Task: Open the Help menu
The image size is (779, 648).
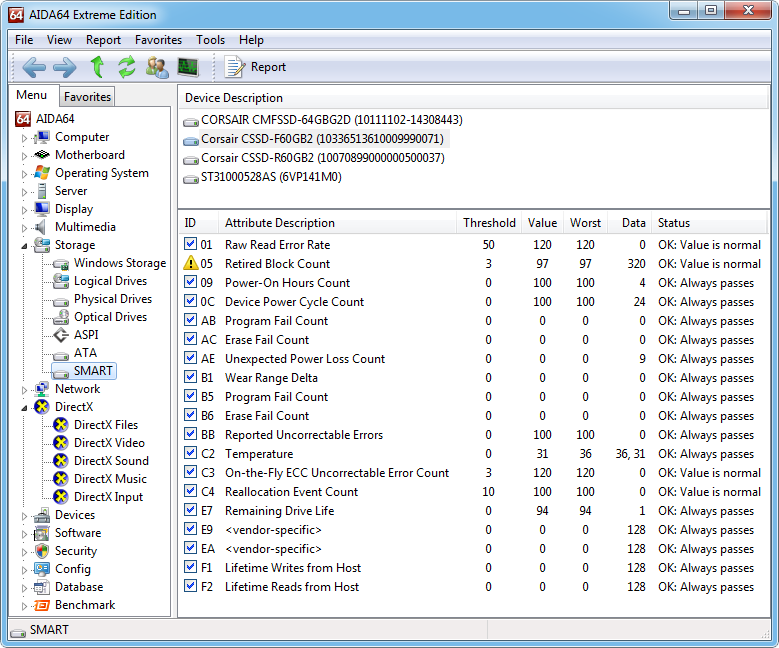Action: coord(251,40)
